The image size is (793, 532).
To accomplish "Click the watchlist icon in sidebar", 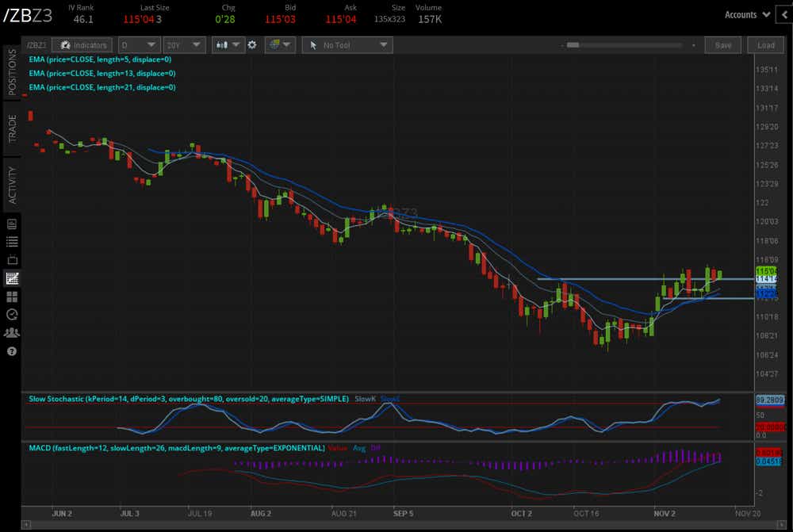I will click(x=12, y=242).
